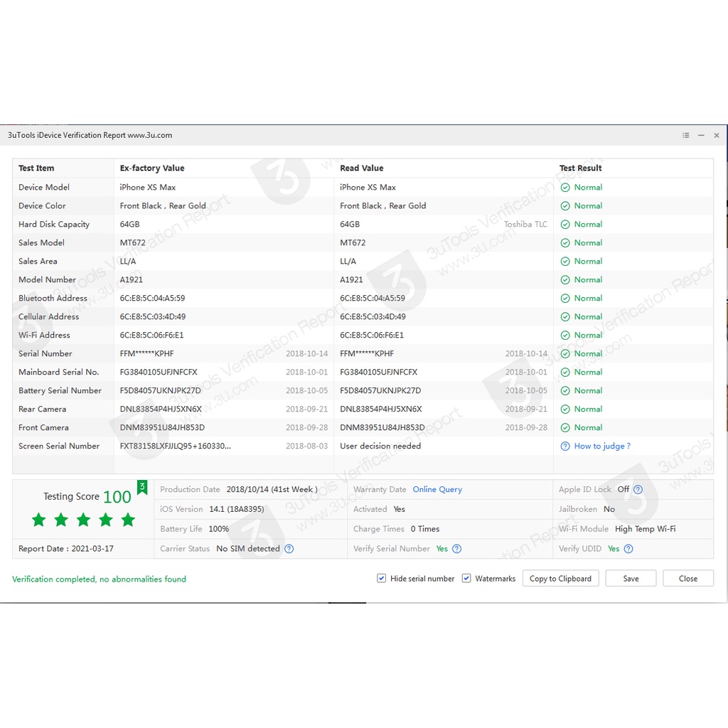728x728 pixels.
Task: Click the green check icon for Cellular Address
Action: pyautogui.click(x=565, y=316)
